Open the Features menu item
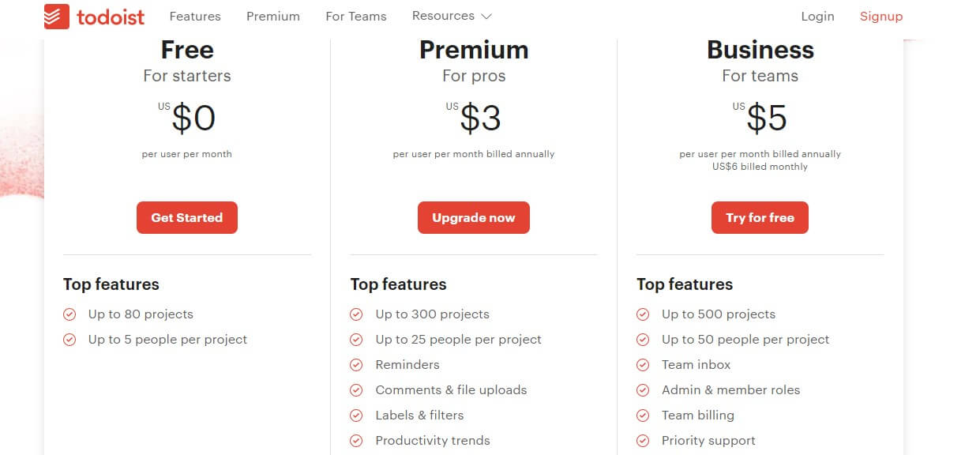The height and width of the screenshot is (455, 980). click(195, 17)
